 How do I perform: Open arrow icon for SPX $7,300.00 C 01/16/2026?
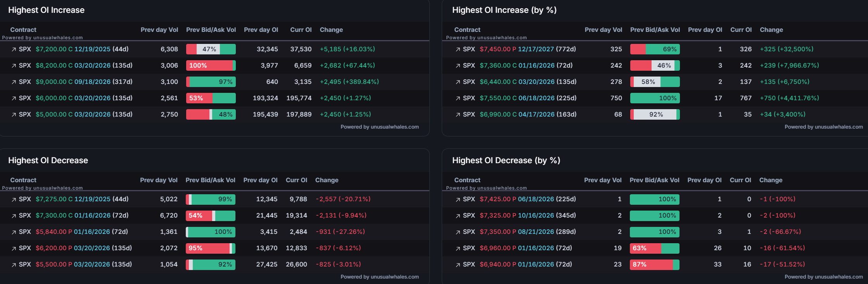pos(14,216)
